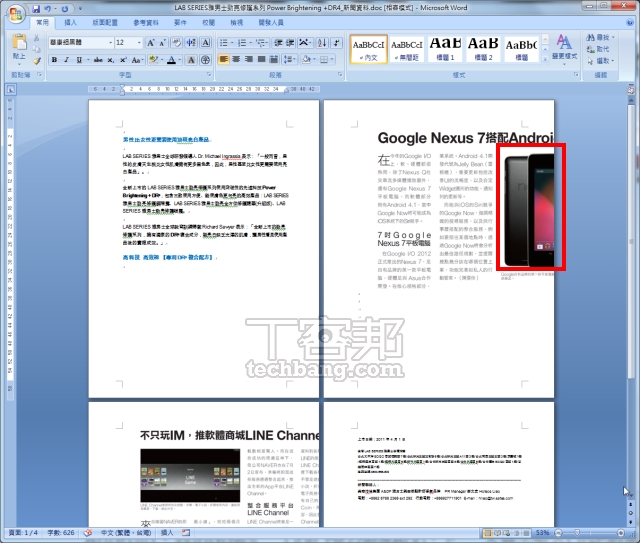Switch to the Review (校閱) tab
The image size is (640, 543).
tap(209, 22)
